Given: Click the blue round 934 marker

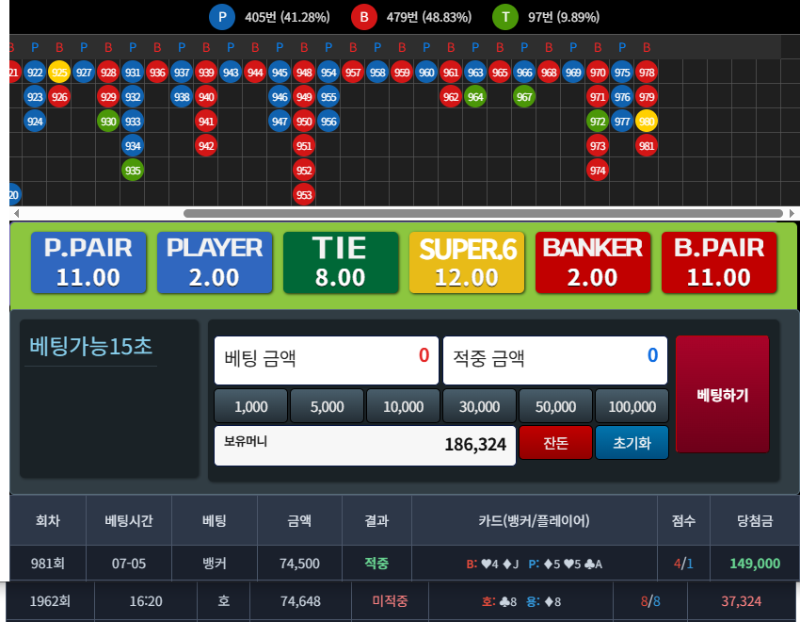Looking at the screenshot, I should pyautogui.click(x=133, y=146).
